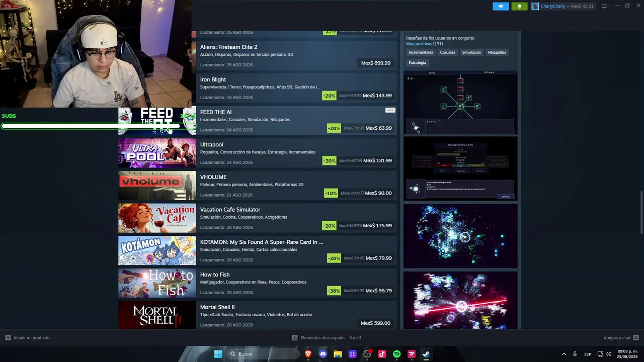This screenshot has height=362, width=644.
Task: Open the TikTok app on the taskbar
Action: click(x=382, y=354)
